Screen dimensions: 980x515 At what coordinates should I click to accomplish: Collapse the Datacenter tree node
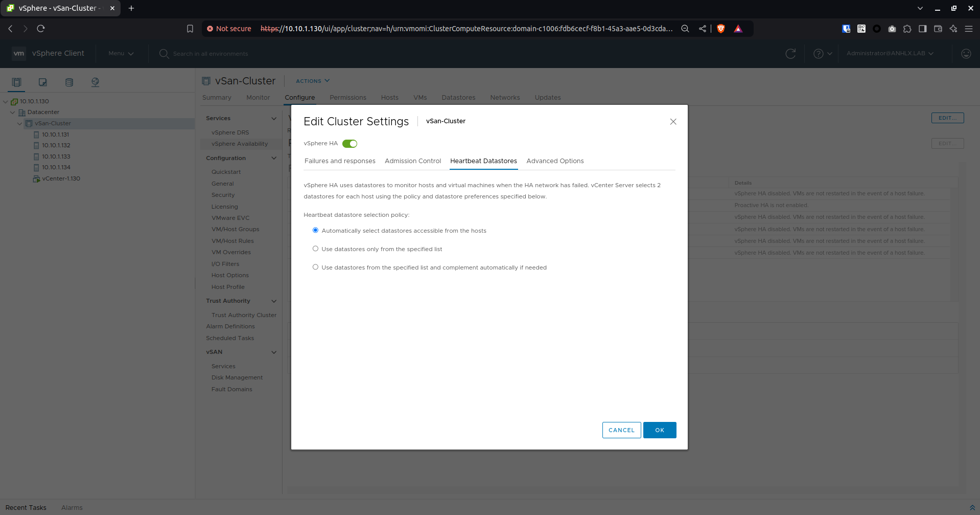13,113
